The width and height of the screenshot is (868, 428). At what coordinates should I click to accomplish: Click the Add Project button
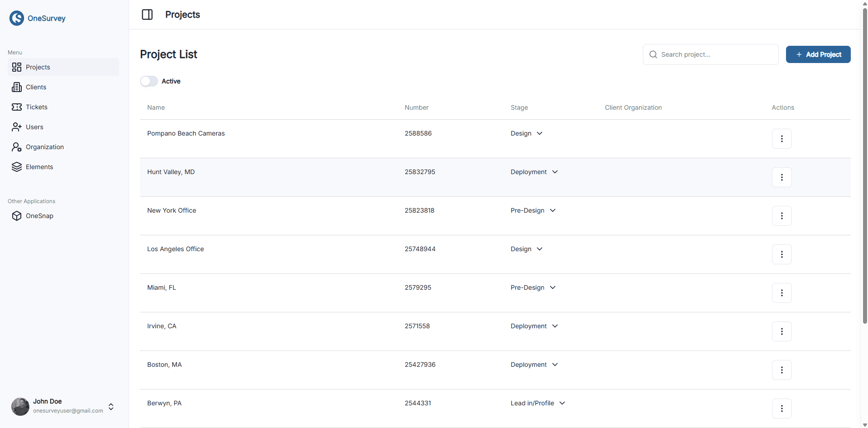coord(818,54)
